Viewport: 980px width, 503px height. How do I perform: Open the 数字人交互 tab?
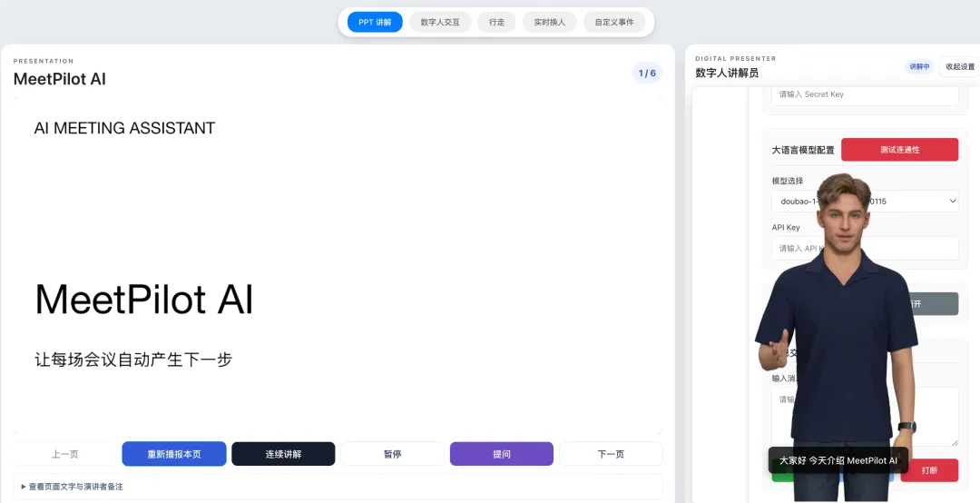[440, 22]
